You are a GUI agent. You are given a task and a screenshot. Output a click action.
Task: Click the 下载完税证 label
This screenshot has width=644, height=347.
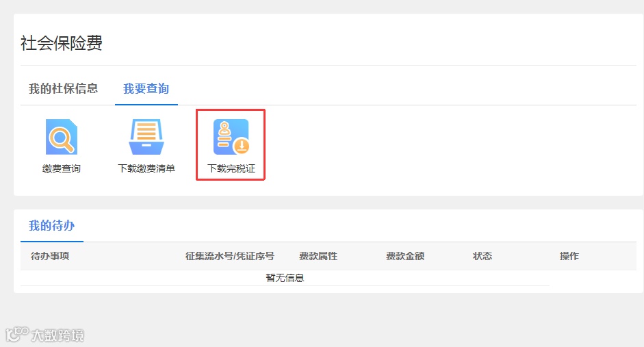pos(231,168)
